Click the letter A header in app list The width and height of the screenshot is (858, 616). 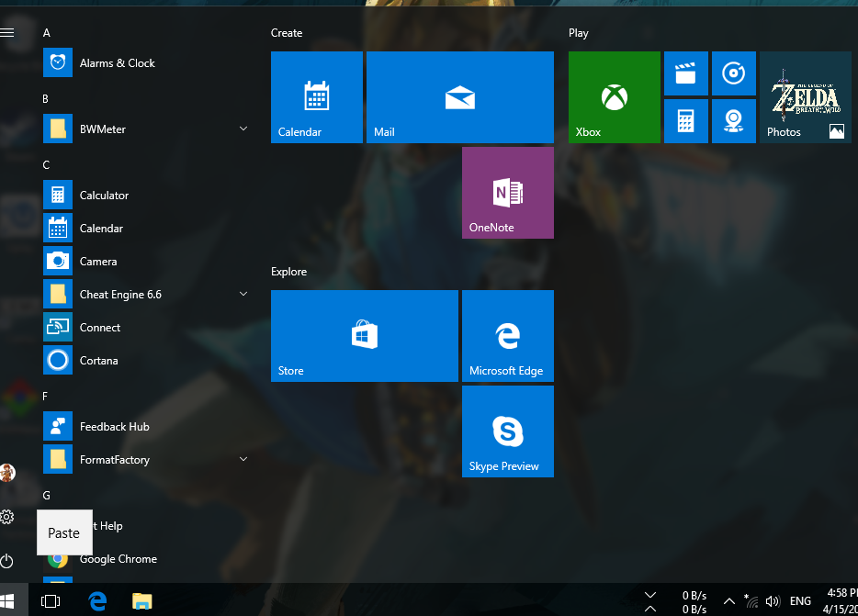[x=47, y=33]
